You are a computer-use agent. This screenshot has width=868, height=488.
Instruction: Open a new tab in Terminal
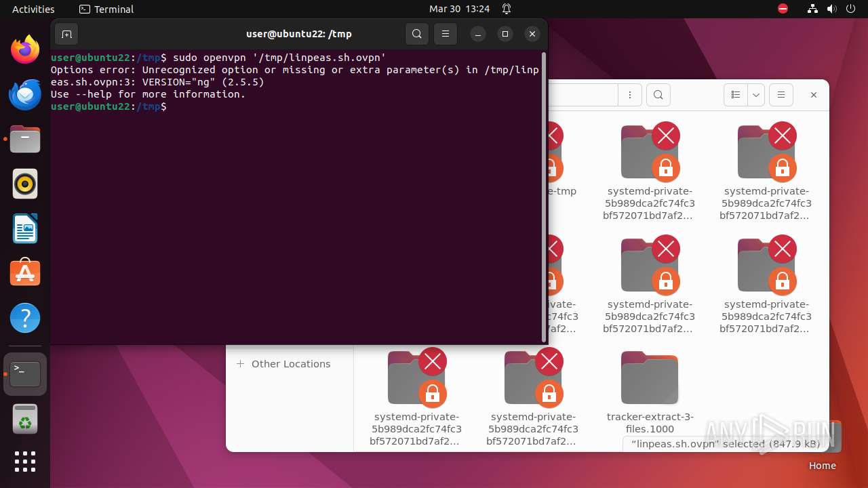pyautogui.click(x=66, y=34)
